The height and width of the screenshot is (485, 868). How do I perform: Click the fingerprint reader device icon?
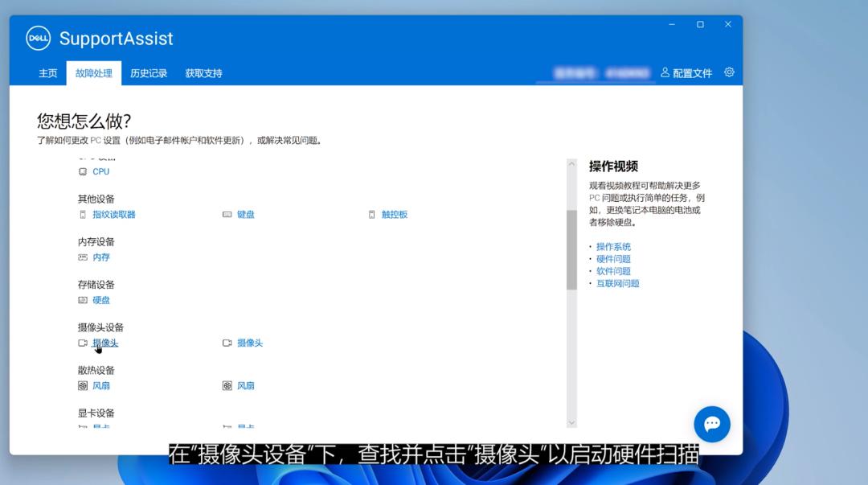click(82, 214)
